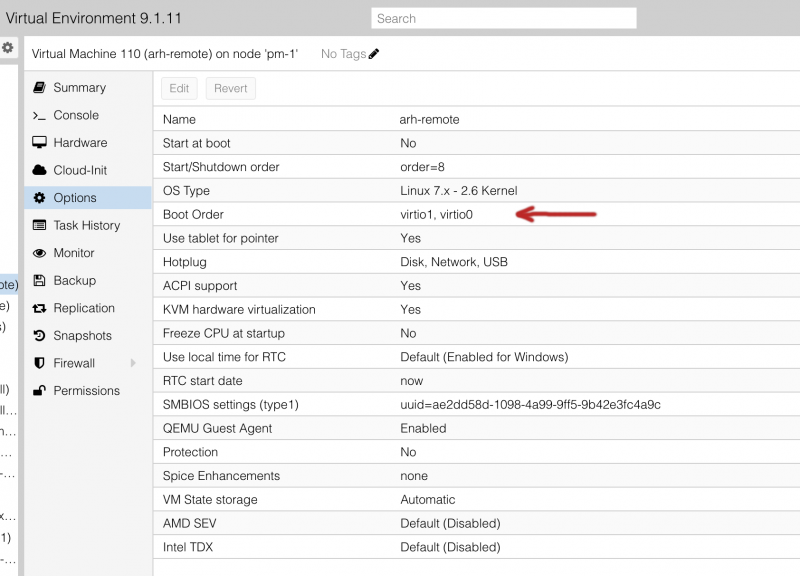This screenshot has height=576, width=800.
Task: Click the 'order=8' value
Action: click(x=422, y=167)
